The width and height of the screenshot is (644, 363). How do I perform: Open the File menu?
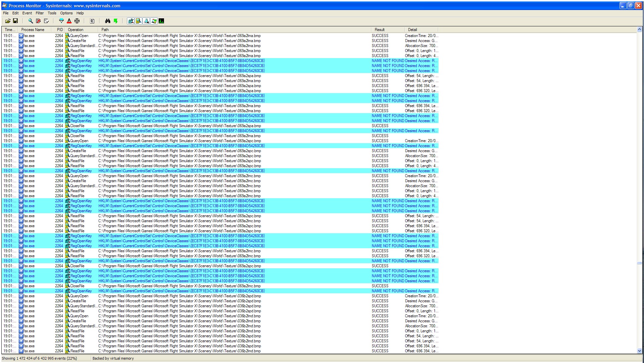6,13
